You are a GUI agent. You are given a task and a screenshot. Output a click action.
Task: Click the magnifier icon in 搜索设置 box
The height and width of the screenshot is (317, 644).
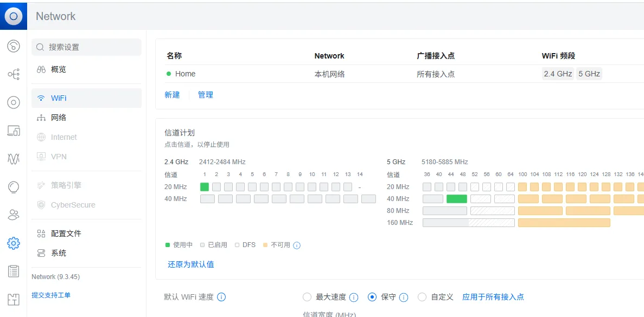[40, 47]
